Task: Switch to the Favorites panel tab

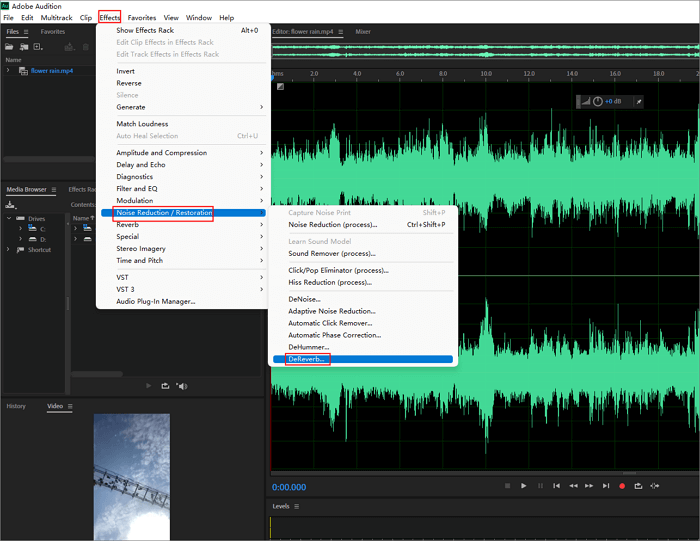Action: click(53, 32)
